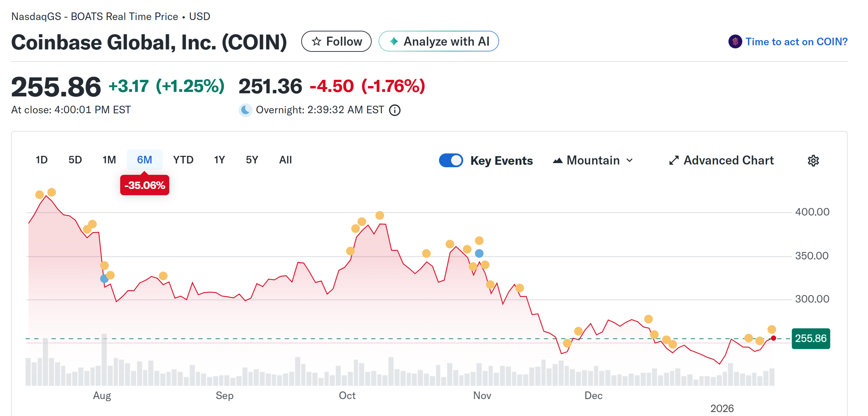Viewport: 868px width, 416px height.
Task: Click the sparkle icon beside Analyze with AI
Action: pos(394,41)
